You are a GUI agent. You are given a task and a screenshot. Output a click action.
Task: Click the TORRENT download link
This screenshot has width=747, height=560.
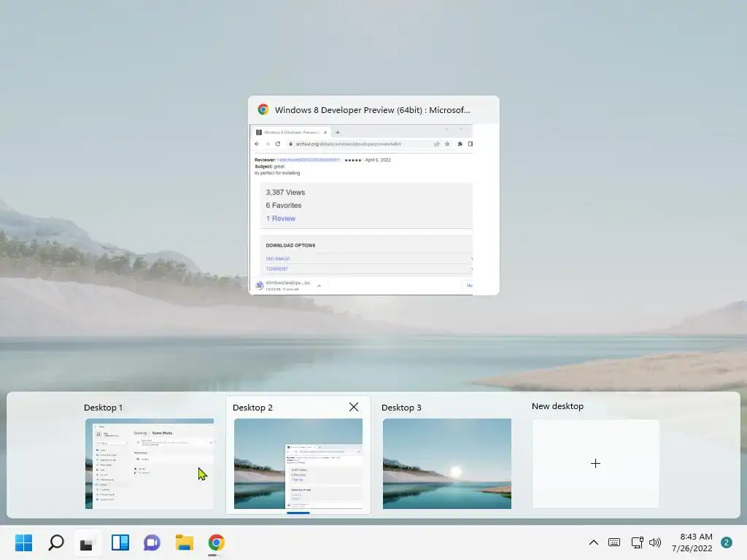click(276, 269)
